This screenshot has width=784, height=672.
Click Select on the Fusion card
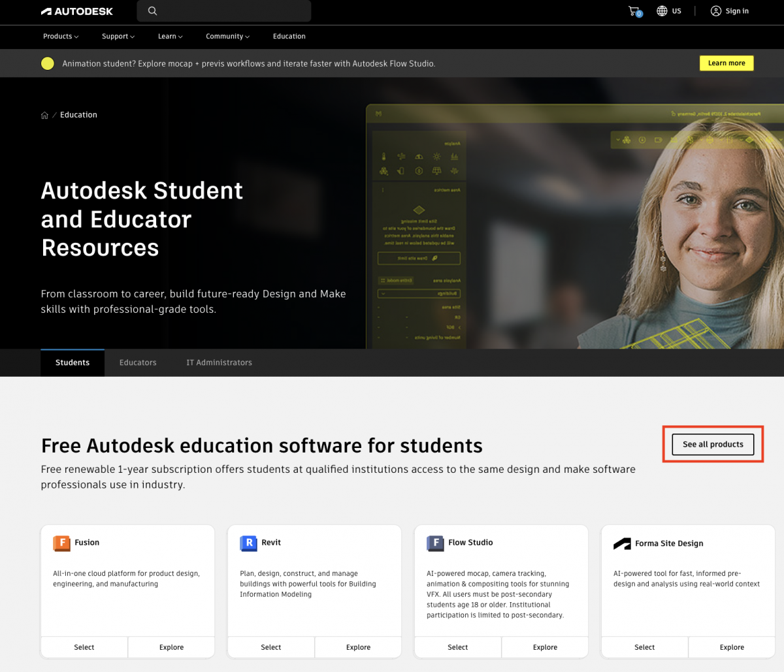pos(84,647)
